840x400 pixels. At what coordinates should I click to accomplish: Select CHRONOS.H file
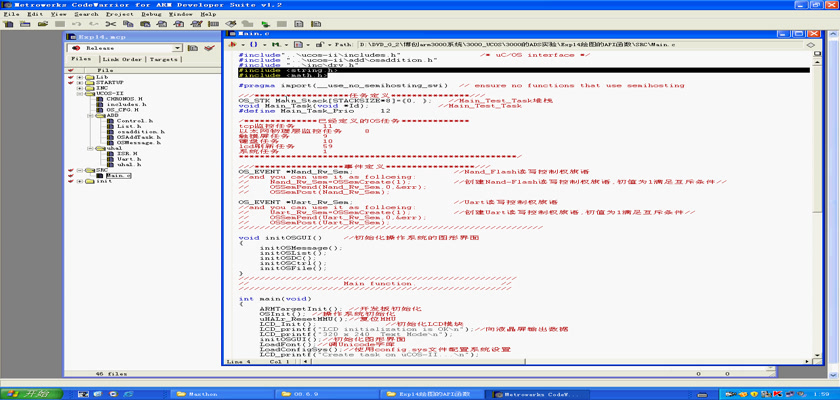(x=124, y=99)
